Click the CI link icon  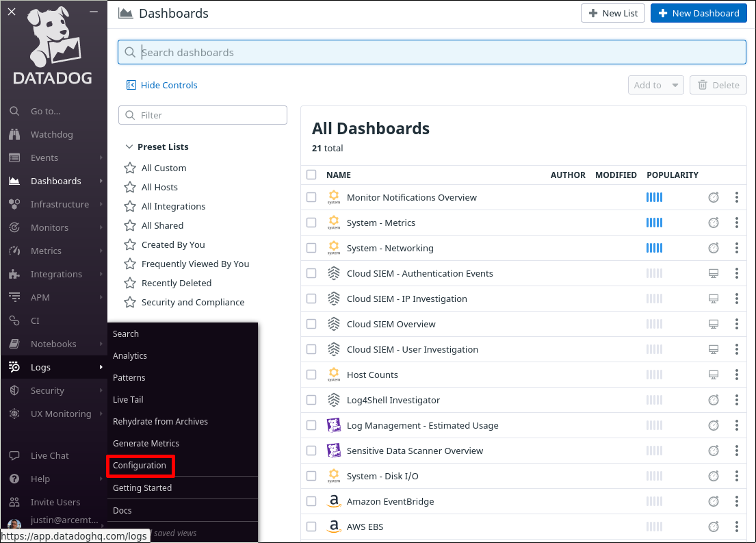coord(14,320)
